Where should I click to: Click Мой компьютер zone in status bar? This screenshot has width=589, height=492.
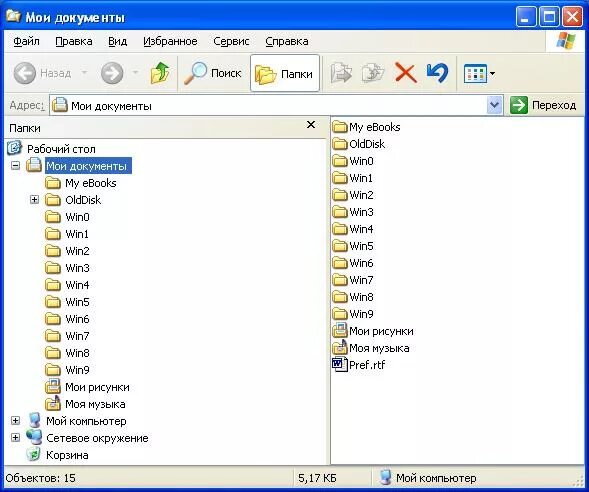(427, 478)
